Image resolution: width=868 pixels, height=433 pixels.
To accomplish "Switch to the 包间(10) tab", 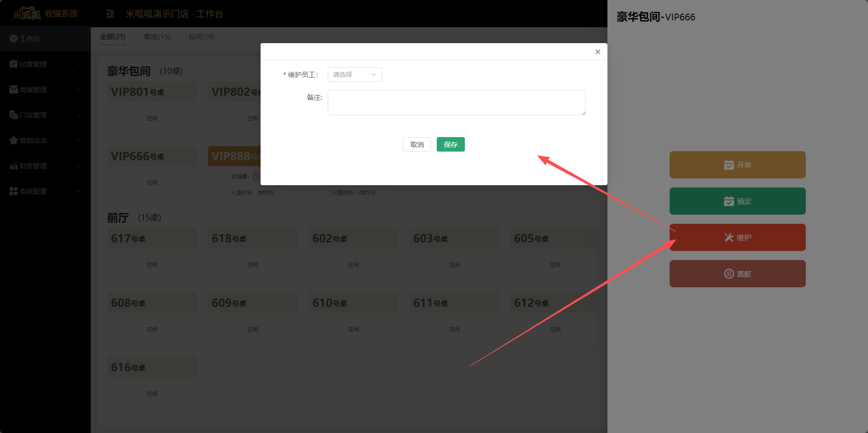I will 201,37.
